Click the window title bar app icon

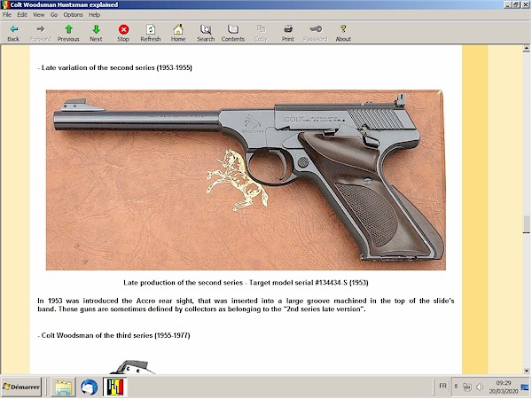(5, 4)
